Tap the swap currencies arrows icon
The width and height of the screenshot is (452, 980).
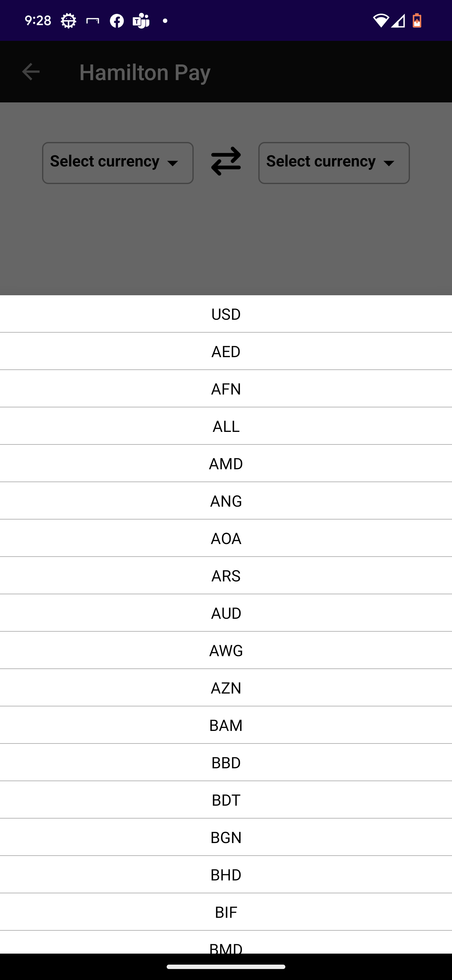[226, 162]
